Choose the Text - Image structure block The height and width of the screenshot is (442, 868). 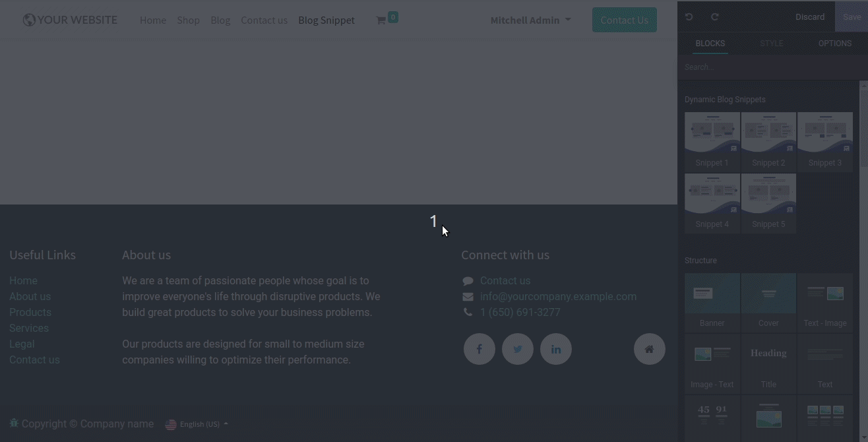point(825,302)
